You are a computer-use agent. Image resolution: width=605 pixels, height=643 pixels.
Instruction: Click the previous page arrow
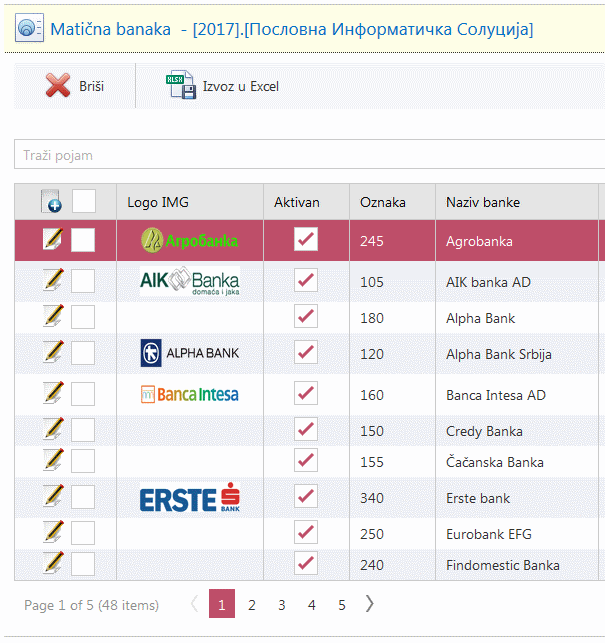[x=194, y=604]
